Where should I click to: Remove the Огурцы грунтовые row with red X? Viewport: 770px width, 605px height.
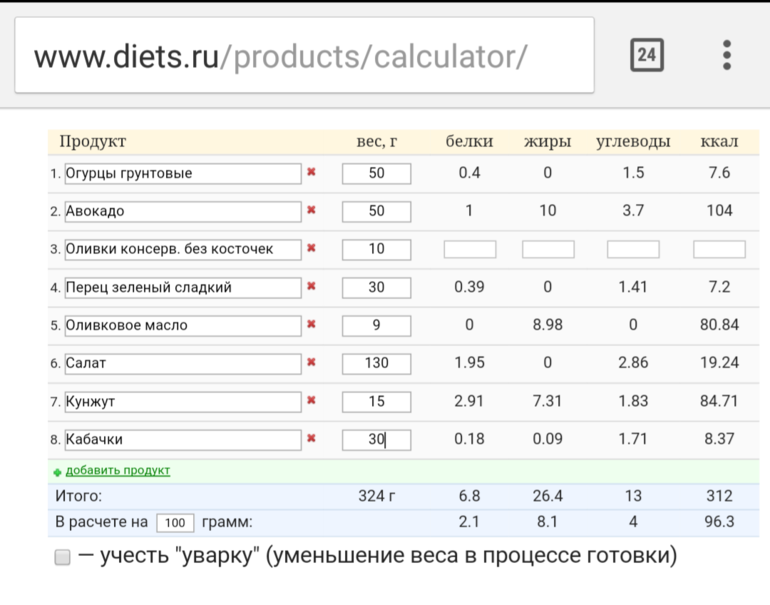tap(311, 173)
